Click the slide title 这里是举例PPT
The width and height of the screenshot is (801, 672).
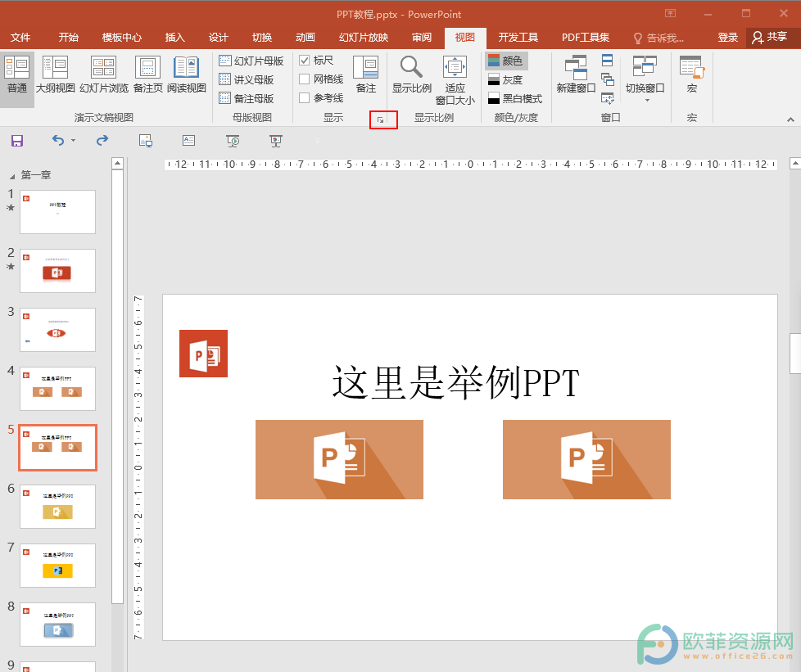click(455, 382)
